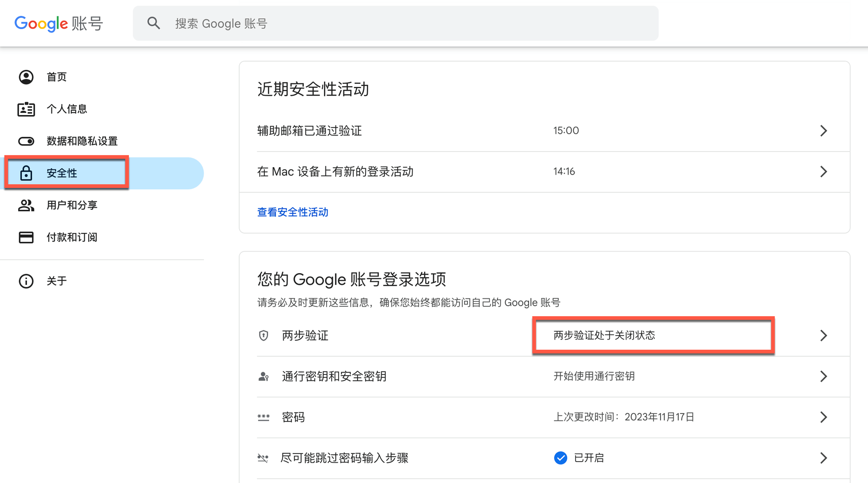Click the 两步验证 shield icon
Viewport: 868px width, 483px height.
pos(263,335)
